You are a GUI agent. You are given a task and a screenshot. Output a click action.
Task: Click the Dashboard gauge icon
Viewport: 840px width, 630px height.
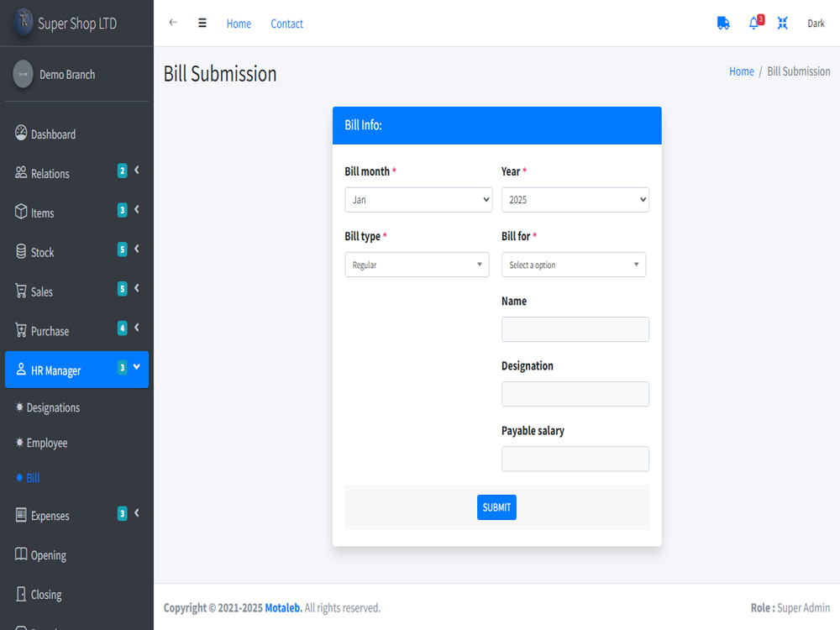click(21, 133)
